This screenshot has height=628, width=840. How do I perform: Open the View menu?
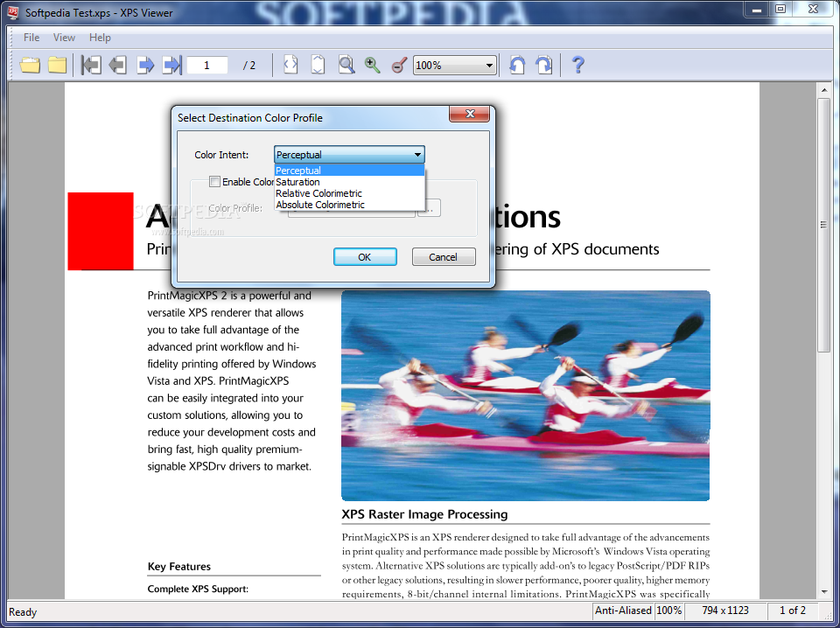[64, 38]
